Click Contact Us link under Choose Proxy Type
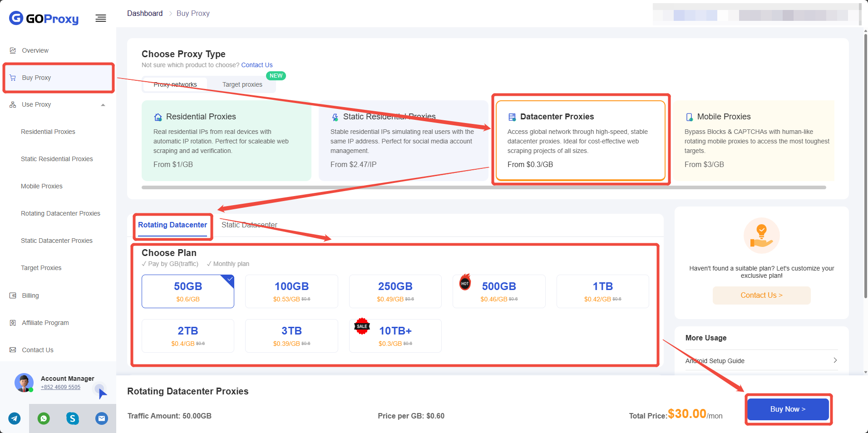This screenshot has height=433, width=868. point(257,65)
